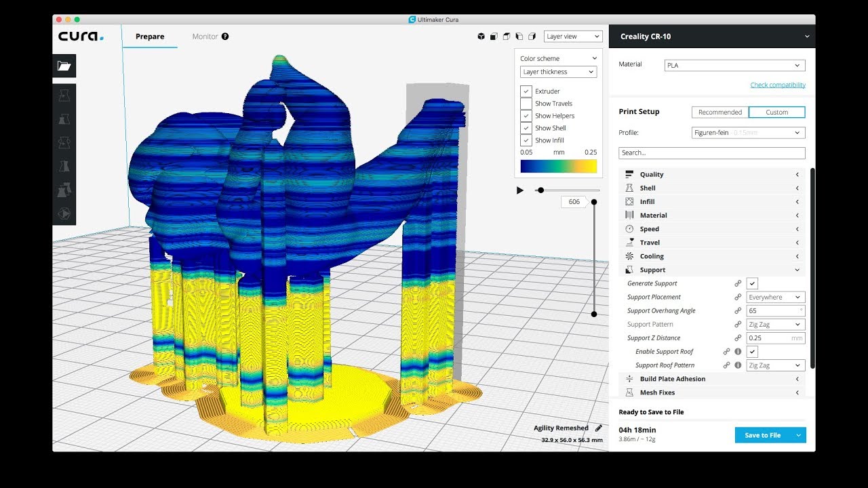
Task: Change Support Placement from Everywhere
Action: pyautogui.click(x=775, y=297)
